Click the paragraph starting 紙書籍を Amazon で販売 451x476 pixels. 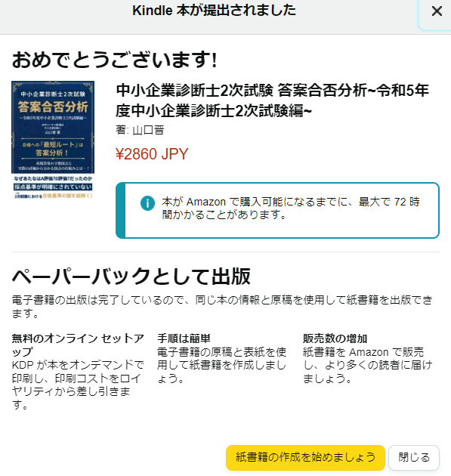(368, 365)
